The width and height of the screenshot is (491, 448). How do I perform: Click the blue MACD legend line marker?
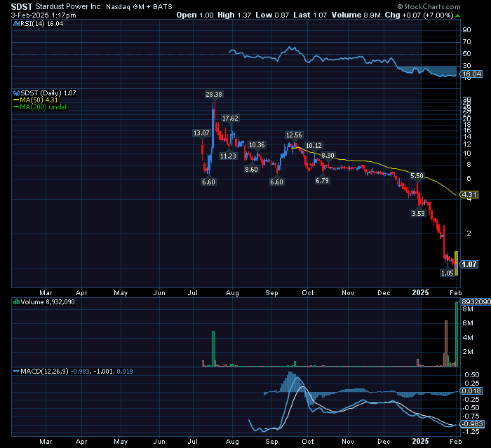(x=16, y=372)
